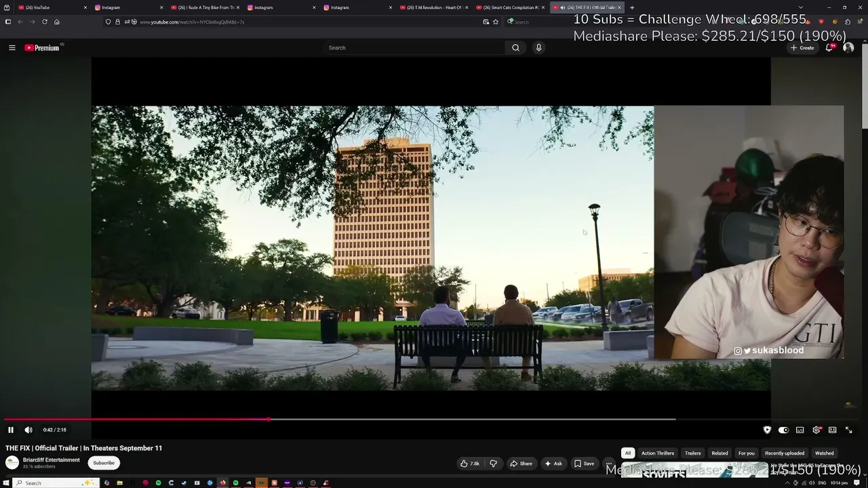868x488 pixels.
Task: Open Briarcliff Entertainment channel avatar
Action: click(12, 463)
